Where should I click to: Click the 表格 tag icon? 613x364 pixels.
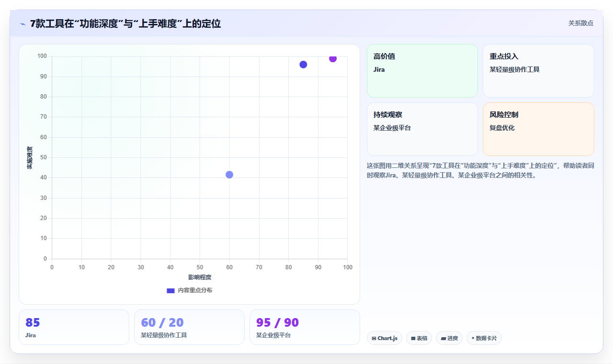pos(413,339)
